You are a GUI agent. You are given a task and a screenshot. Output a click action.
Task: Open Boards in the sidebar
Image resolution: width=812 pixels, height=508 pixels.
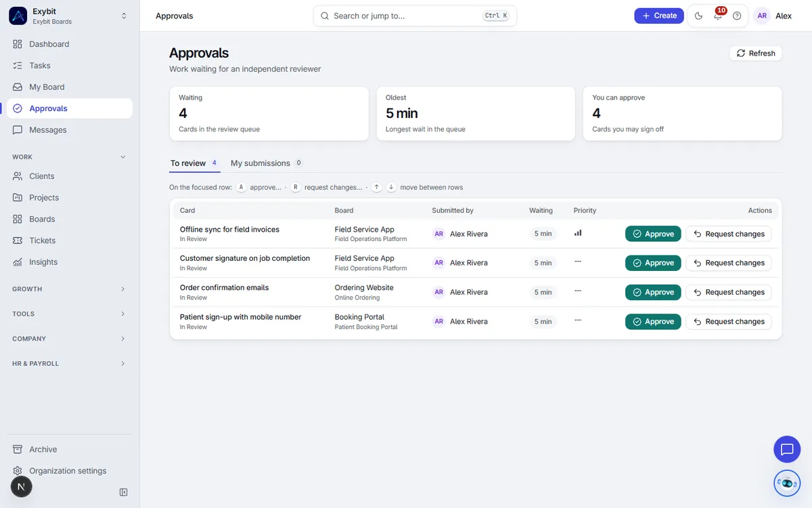point(70,219)
